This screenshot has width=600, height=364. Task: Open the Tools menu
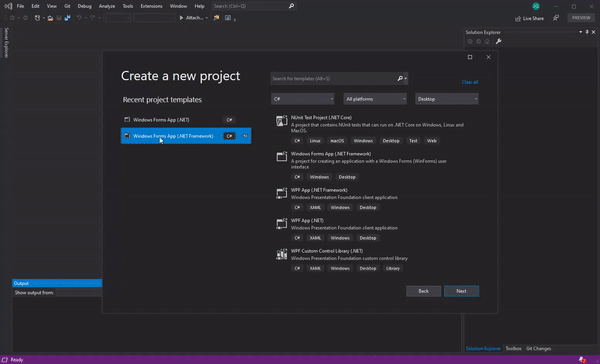[128, 6]
